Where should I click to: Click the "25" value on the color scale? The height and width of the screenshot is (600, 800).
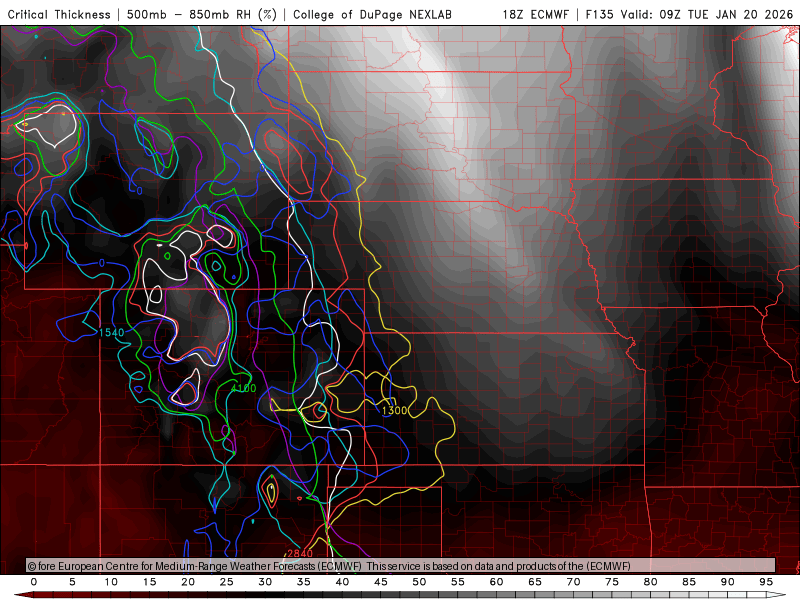[227, 582]
